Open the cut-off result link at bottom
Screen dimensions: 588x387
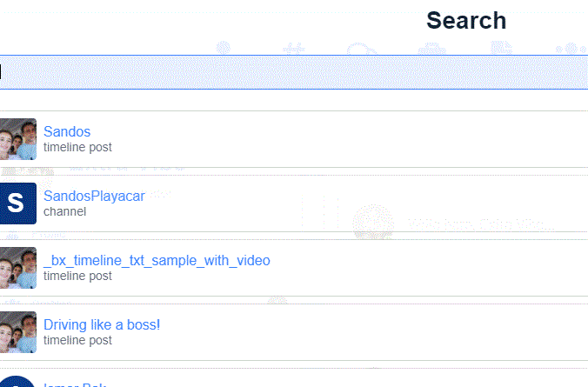[x=75, y=384]
